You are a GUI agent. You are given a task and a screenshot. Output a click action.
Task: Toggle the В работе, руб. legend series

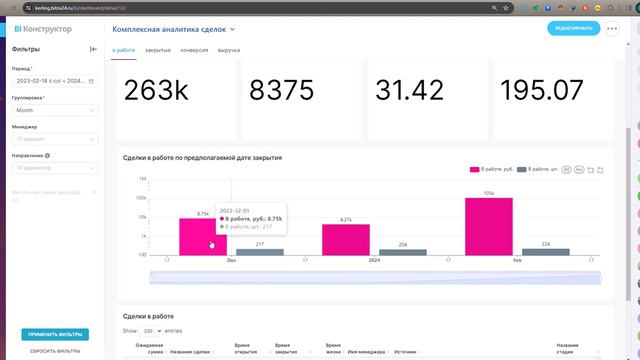click(x=491, y=169)
